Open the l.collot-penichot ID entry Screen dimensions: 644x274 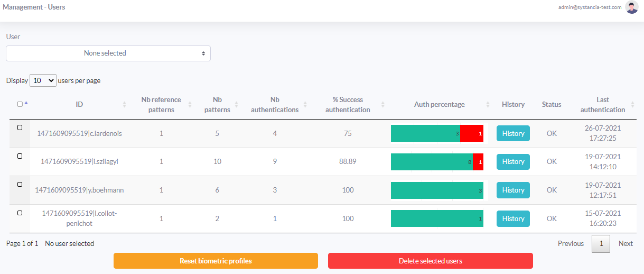point(79,218)
